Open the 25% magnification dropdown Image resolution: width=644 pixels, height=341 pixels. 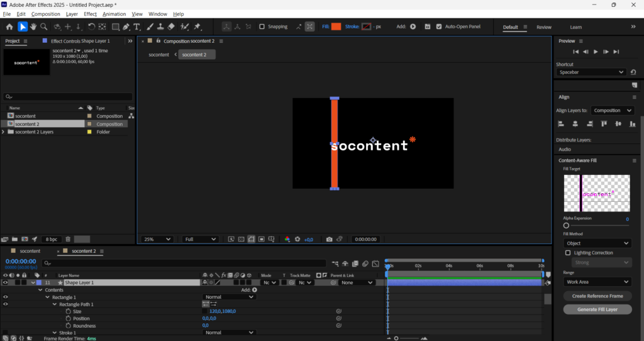tap(157, 239)
